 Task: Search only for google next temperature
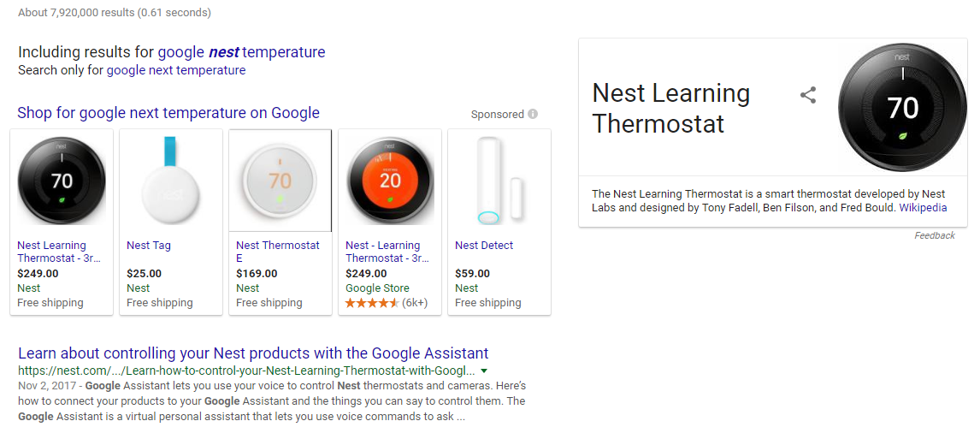(x=175, y=70)
